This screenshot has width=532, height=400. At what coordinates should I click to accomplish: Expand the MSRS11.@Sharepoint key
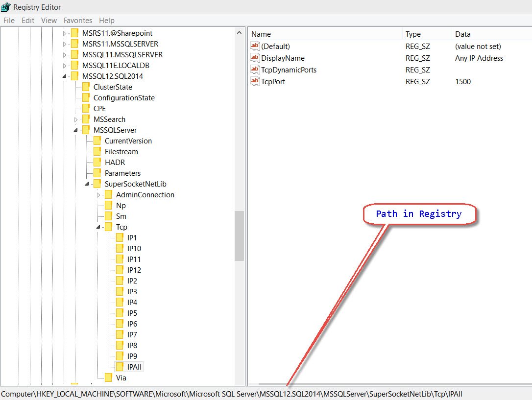point(65,33)
